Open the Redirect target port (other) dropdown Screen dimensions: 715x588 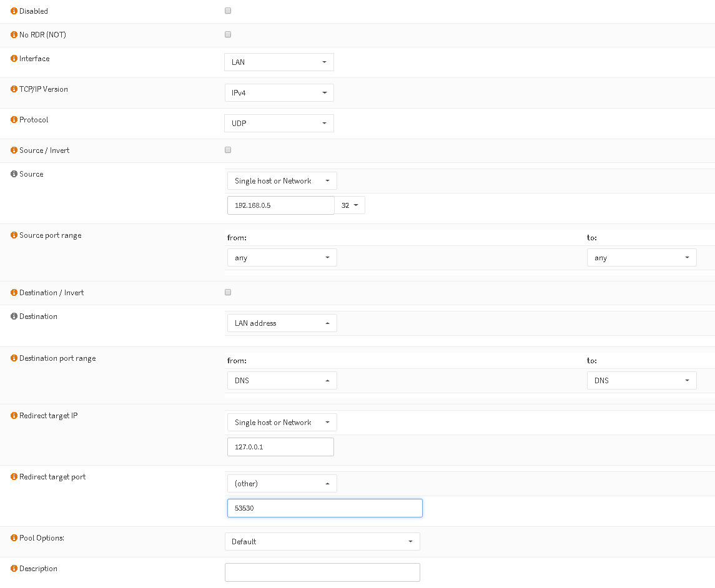pyautogui.click(x=282, y=484)
